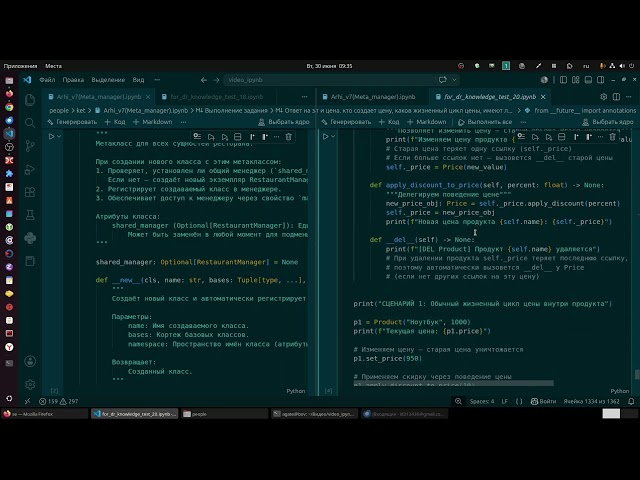Viewport: 640px width, 480px height.
Task: Open the Extensions view
Action: pos(30,192)
